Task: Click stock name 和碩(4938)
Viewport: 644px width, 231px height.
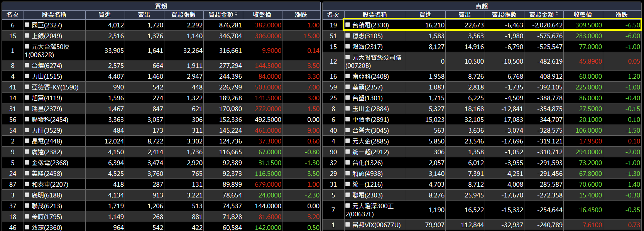Action: [367, 174]
